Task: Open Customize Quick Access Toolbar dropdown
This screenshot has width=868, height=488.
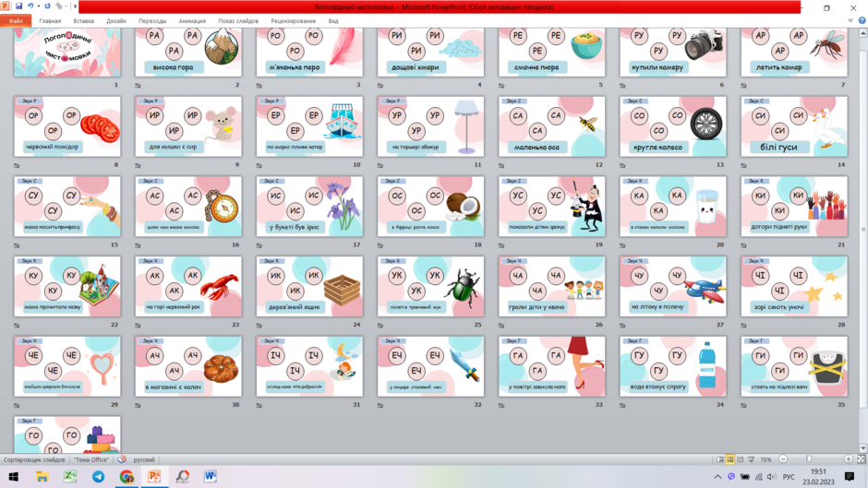Action: coord(75,6)
